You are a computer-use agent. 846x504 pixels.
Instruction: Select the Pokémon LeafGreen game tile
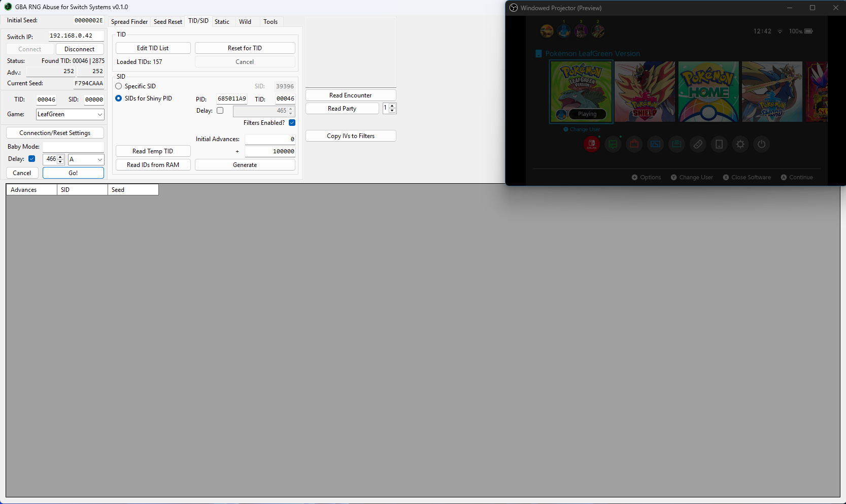(x=582, y=92)
